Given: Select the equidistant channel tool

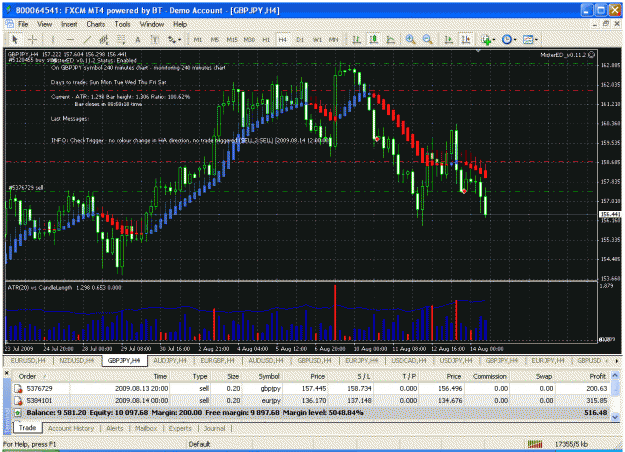Looking at the screenshot, I should click(x=104, y=39).
